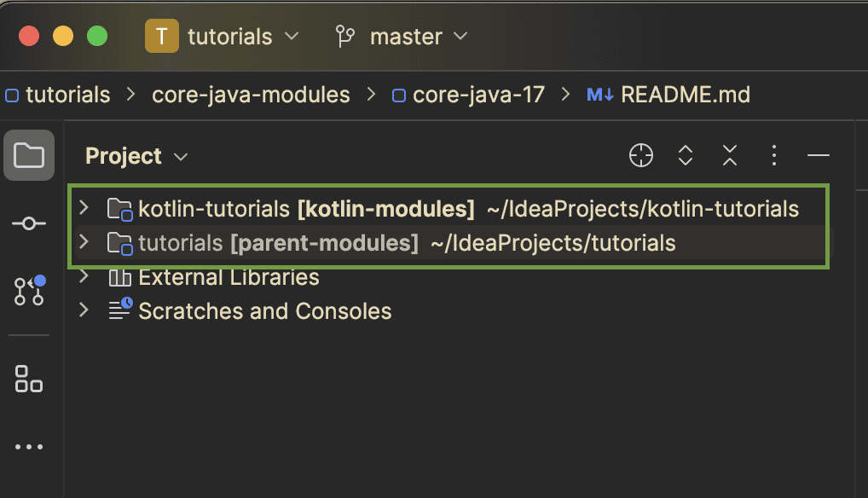Viewport: 868px width, 498px height.
Task: Click Select Opened File crosshair icon
Action: (641, 155)
